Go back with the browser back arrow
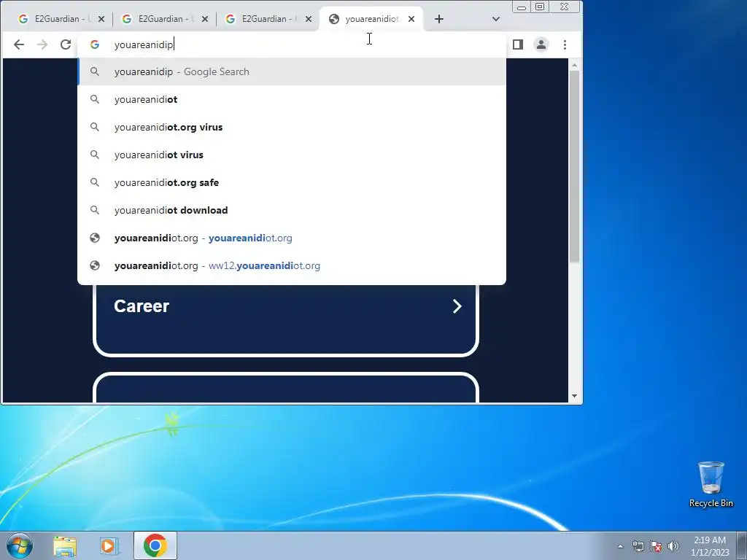The height and width of the screenshot is (560, 747). point(18,44)
